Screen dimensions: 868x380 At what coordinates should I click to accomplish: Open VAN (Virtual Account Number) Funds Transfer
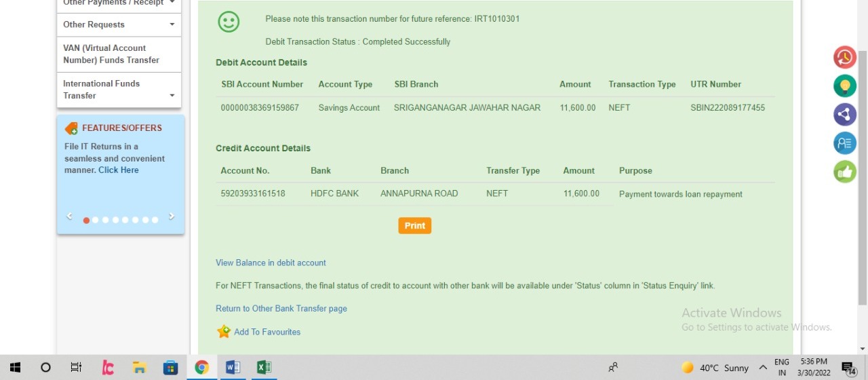pos(111,54)
